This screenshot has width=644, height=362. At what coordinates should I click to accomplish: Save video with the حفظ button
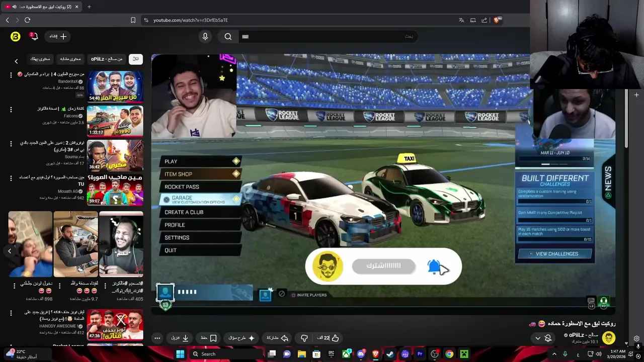point(208,338)
